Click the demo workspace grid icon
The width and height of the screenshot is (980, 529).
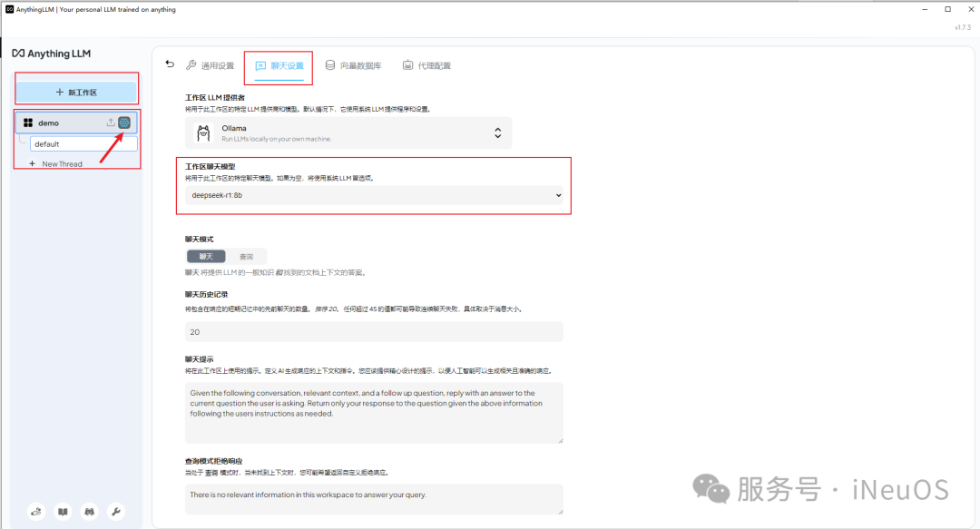click(28, 123)
